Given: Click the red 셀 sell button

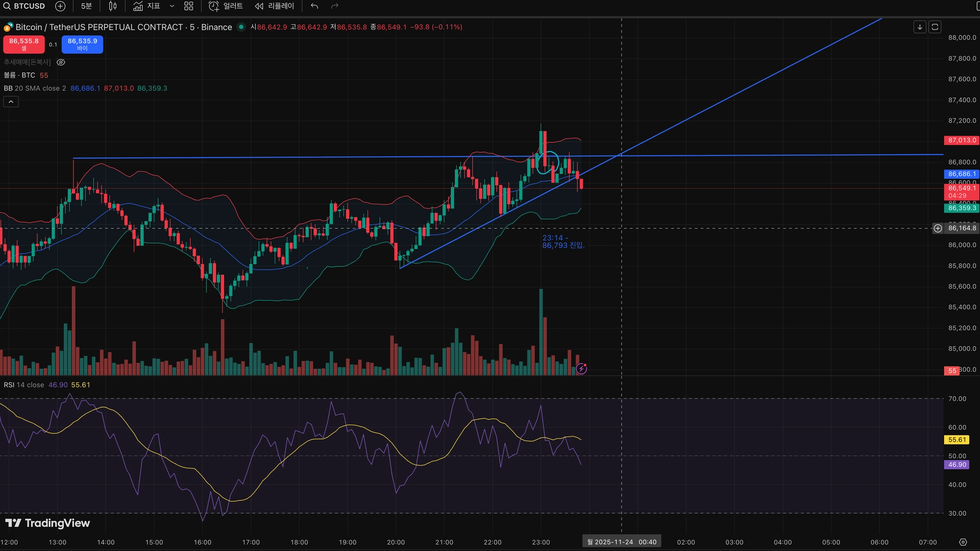Looking at the screenshot, I should point(23,44).
